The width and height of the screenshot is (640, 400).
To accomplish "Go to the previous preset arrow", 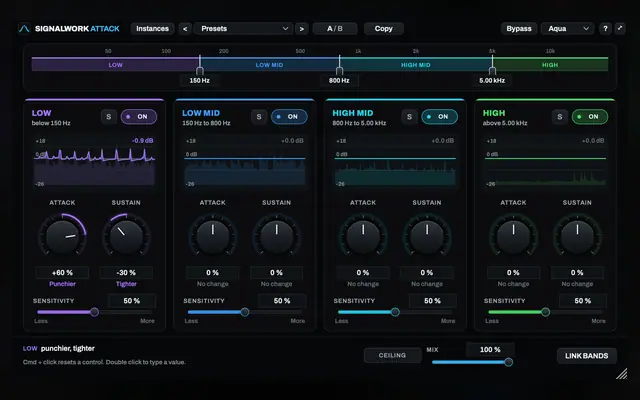I will (185, 29).
